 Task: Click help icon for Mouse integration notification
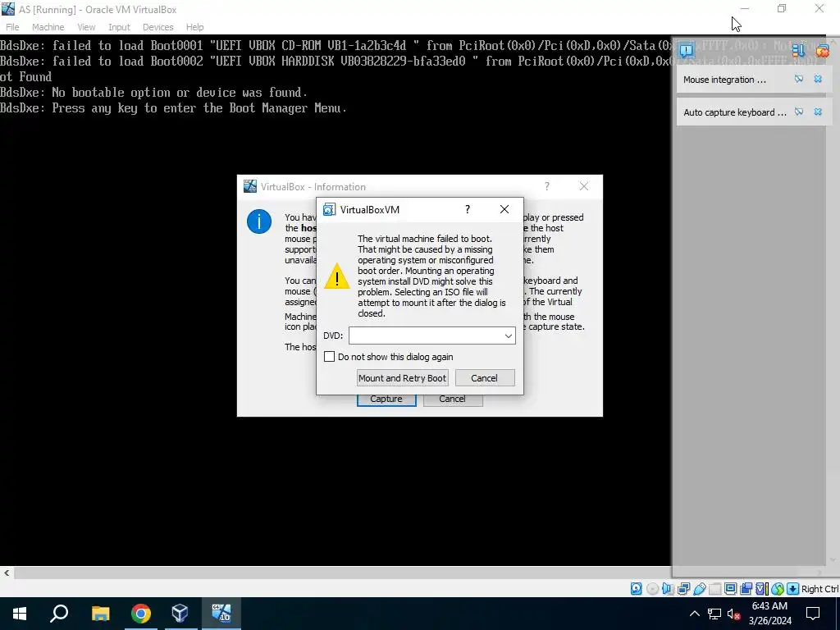point(799,80)
